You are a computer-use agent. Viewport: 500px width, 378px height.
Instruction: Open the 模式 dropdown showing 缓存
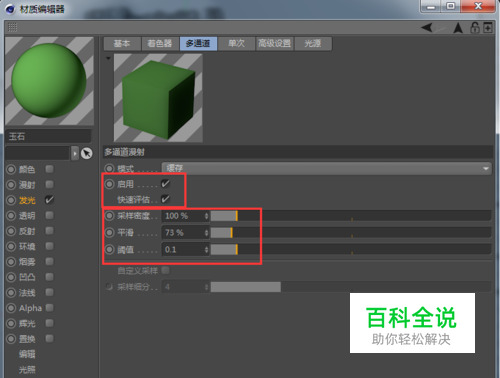coord(327,168)
